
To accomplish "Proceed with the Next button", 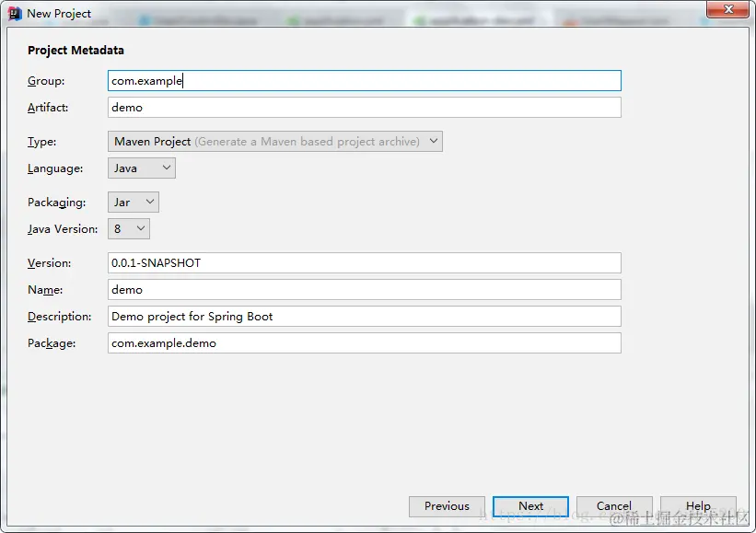I will [x=530, y=506].
